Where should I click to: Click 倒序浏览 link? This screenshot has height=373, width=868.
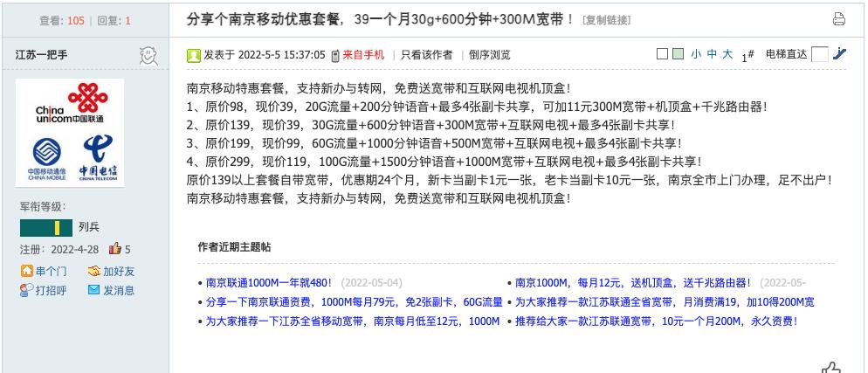pos(489,55)
